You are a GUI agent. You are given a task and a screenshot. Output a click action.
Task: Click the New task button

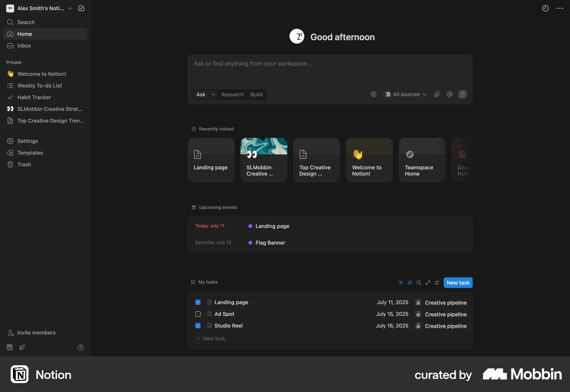coord(458,282)
